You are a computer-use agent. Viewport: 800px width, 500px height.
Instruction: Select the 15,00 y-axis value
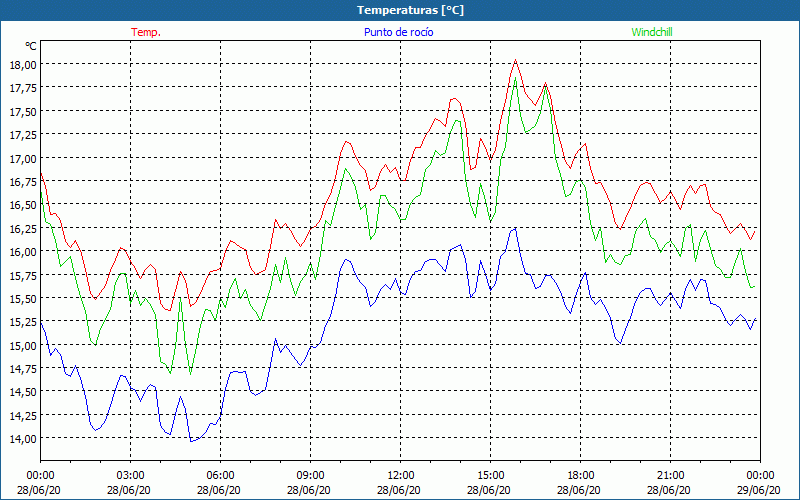[x=23, y=345]
